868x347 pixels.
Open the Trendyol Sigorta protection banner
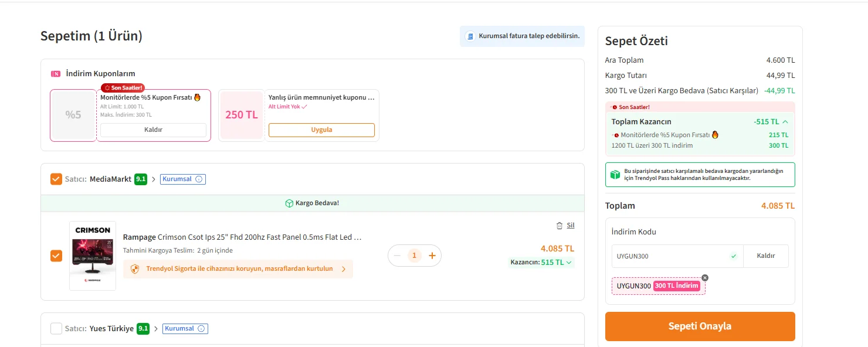point(238,269)
